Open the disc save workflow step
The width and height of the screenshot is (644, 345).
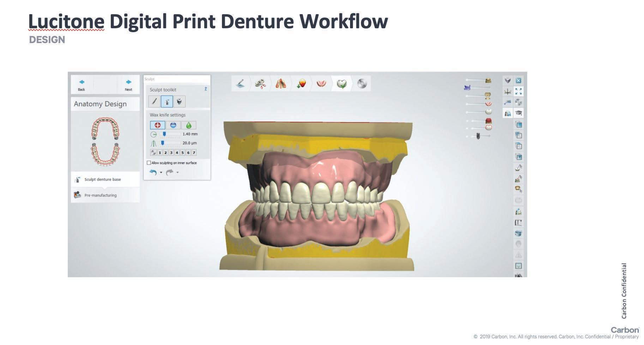pos(362,84)
